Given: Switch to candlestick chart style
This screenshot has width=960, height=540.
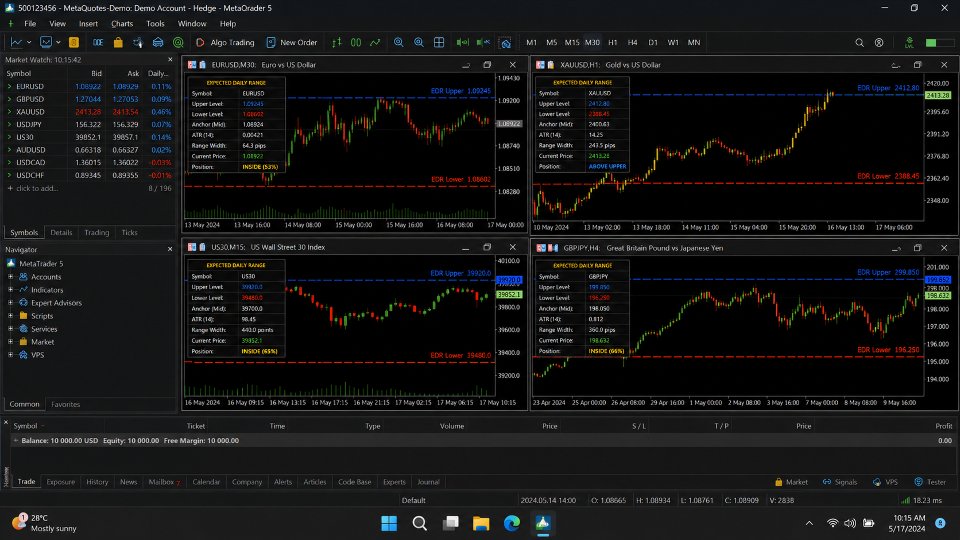Looking at the screenshot, I should tap(356, 42).
